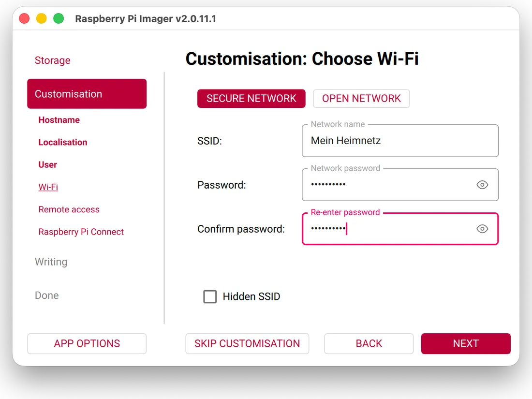Focus the Re-enter password field
The height and width of the screenshot is (399, 532).
click(x=400, y=229)
